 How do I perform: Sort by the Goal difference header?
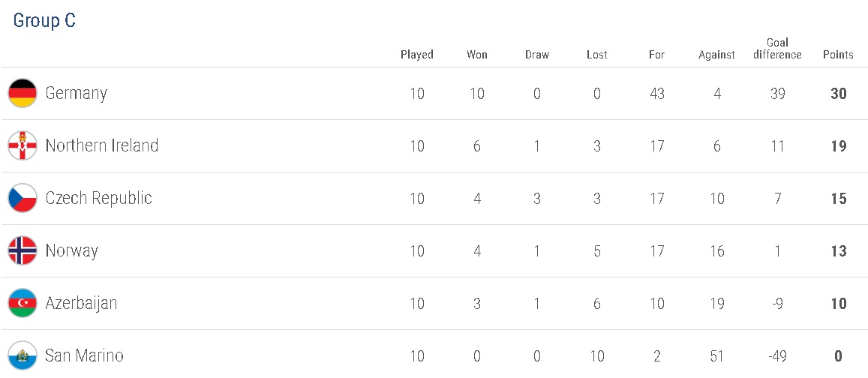tap(777, 49)
